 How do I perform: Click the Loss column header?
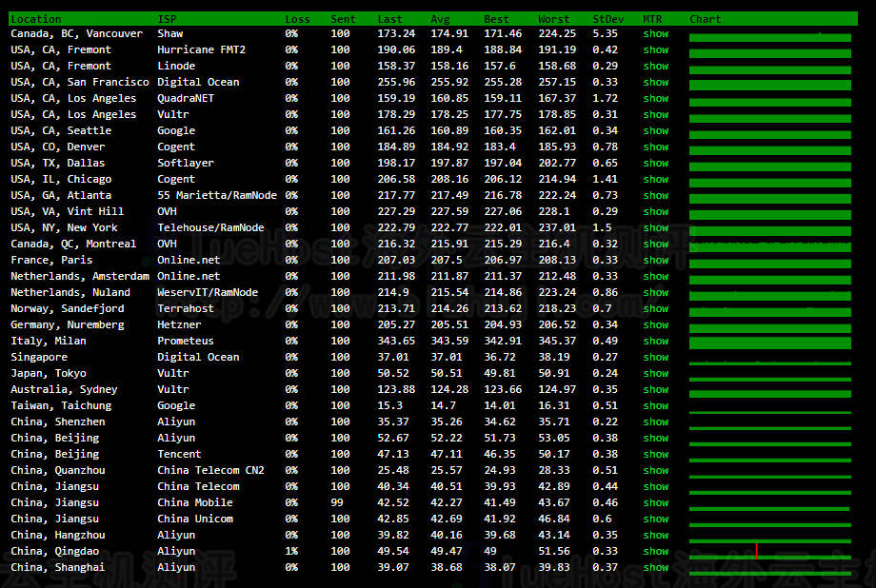click(297, 19)
